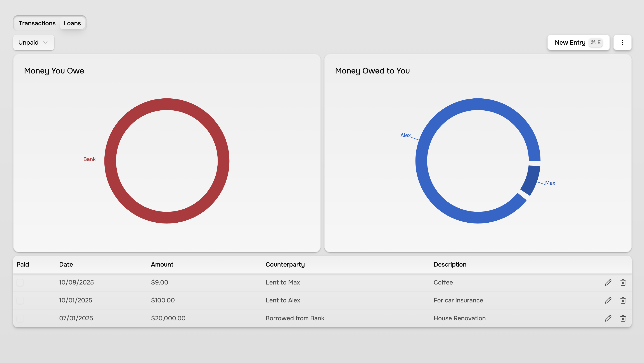
Task: Check the paid box for the car insurance loan
Action: tap(20, 300)
